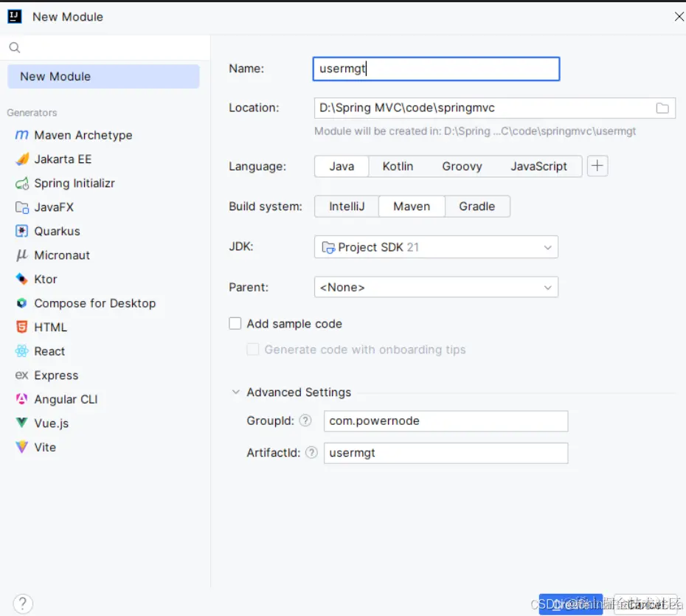Set build system to Maven
The height and width of the screenshot is (616, 686).
pyautogui.click(x=412, y=207)
